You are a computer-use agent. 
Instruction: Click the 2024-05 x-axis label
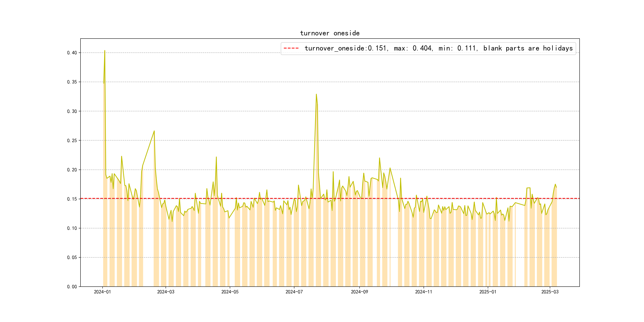pos(230,292)
